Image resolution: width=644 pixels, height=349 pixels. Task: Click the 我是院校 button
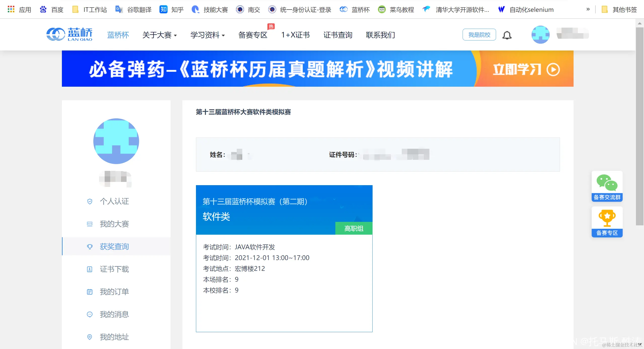pos(479,35)
